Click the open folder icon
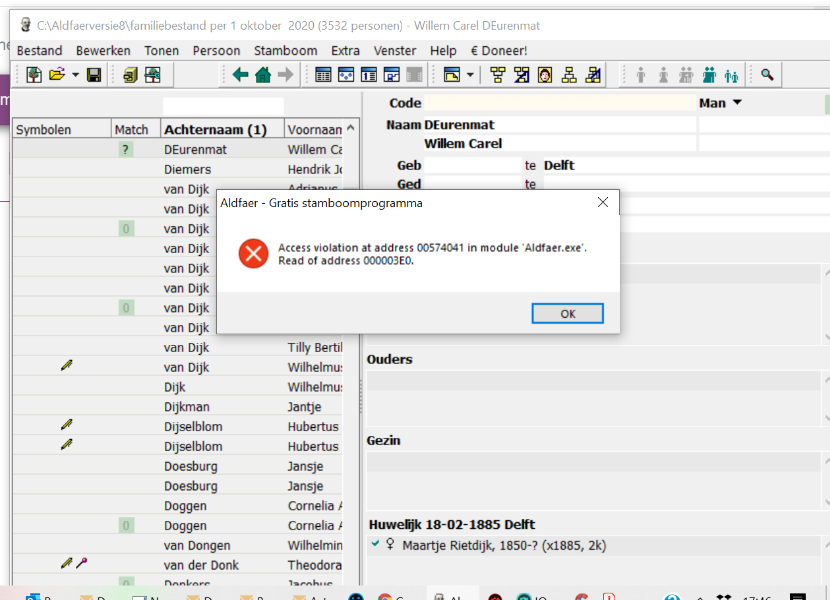830x600 pixels. point(57,75)
